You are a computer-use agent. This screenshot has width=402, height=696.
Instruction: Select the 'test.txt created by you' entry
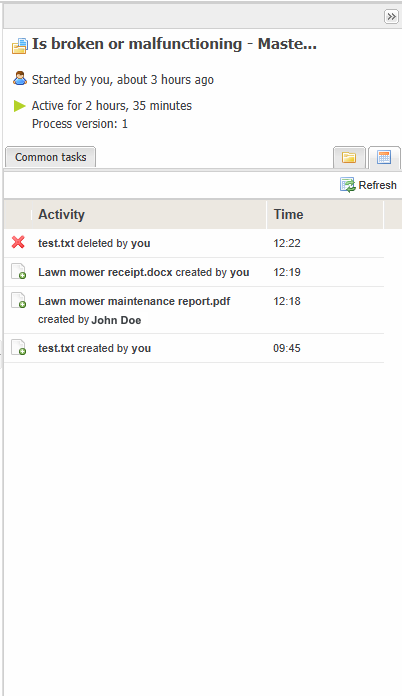click(x=95, y=348)
